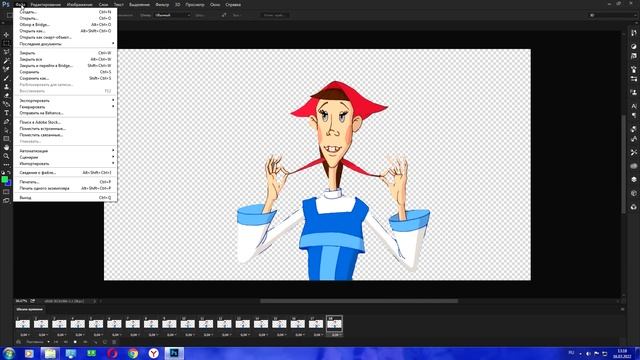The height and width of the screenshot is (360, 640).
Task: Open the Paragraph panel icon
Action: 633,116
